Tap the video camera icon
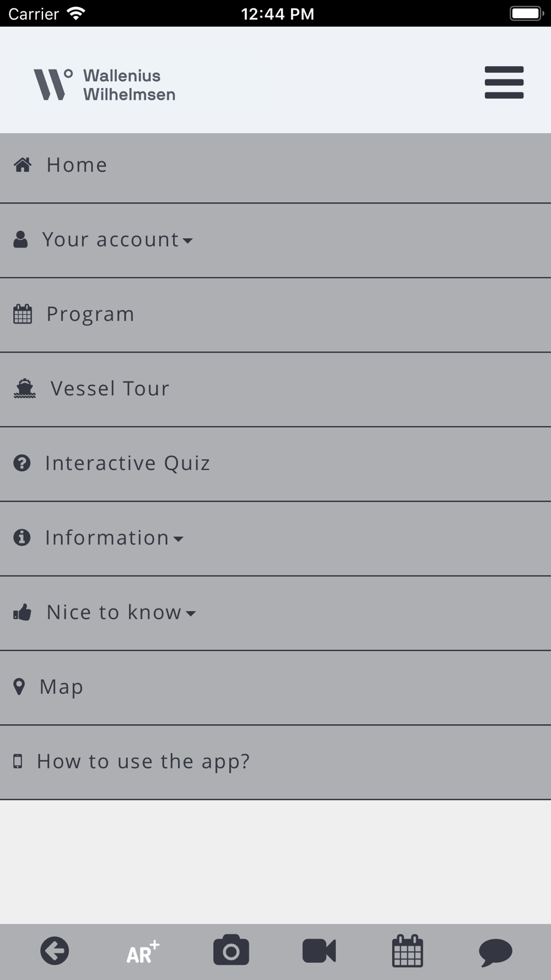The image size is (551, 980). (319, 951)
